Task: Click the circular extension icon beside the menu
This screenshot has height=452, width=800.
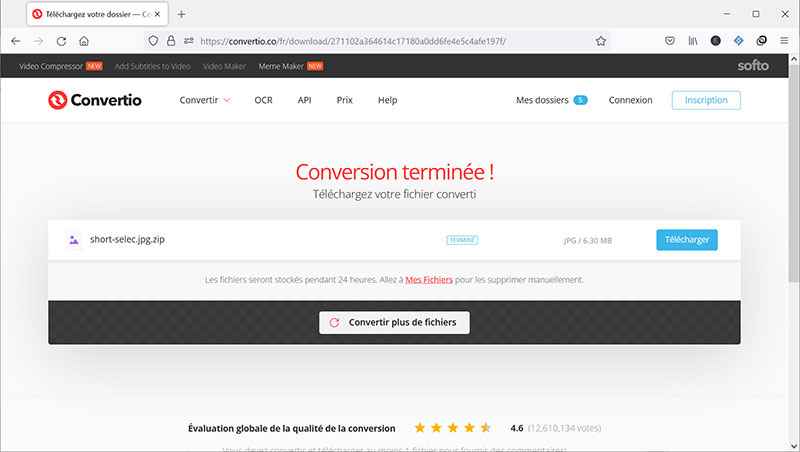Action: point(761,41)
